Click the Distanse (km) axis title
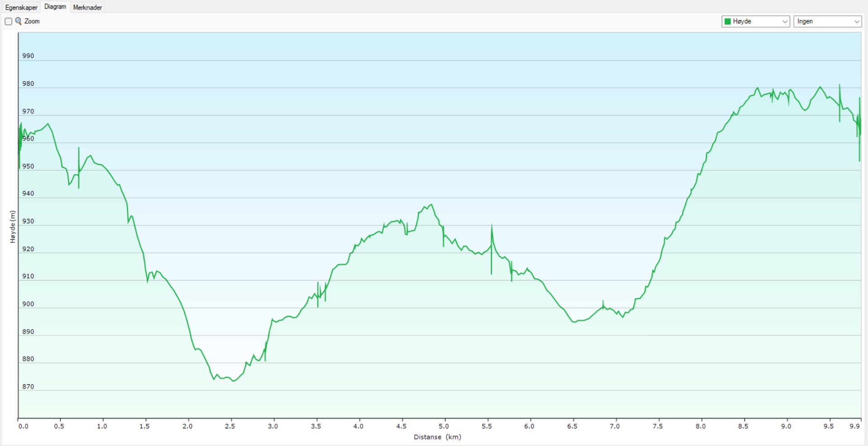868x446 pixels. [437, 437]
